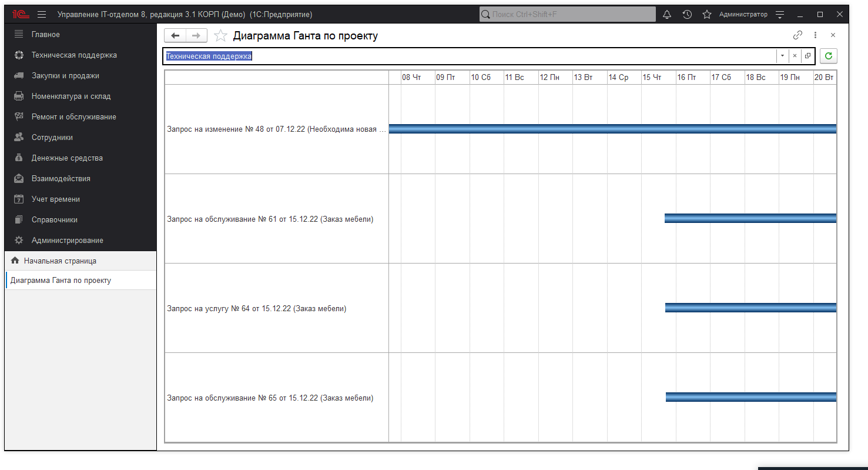This screenshot has height=470, width=868.
Task: Open service settings menu beside Администратор
Action: (780, 14)
